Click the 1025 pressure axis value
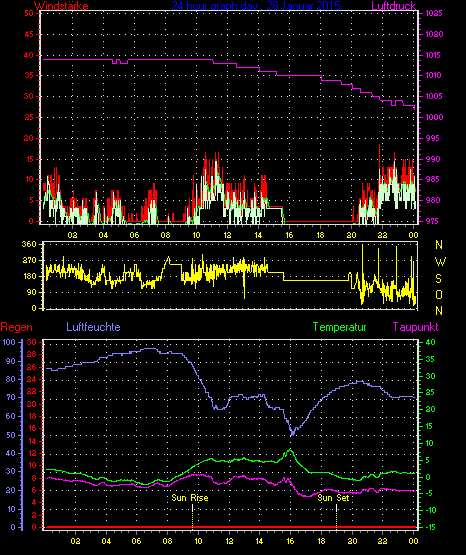 (434, 13)
